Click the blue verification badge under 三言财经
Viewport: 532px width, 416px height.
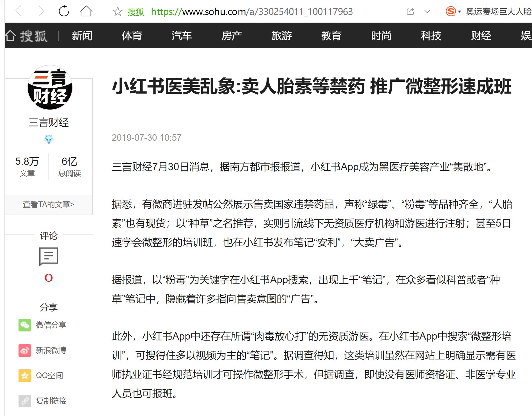tap(49, 139)
